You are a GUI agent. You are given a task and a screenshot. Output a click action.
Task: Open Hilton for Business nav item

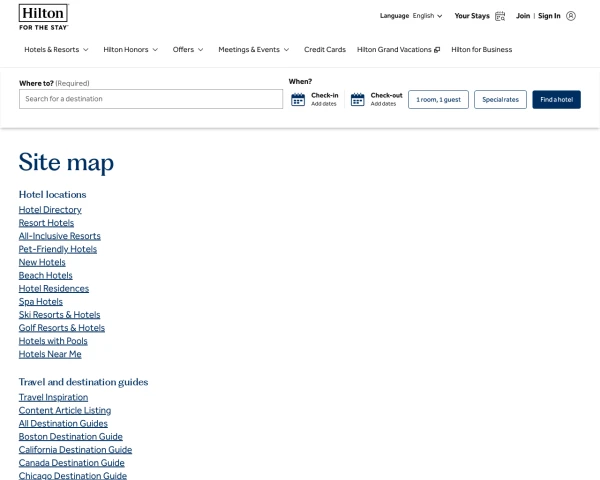pyautogui.click(x=481, y=50)
